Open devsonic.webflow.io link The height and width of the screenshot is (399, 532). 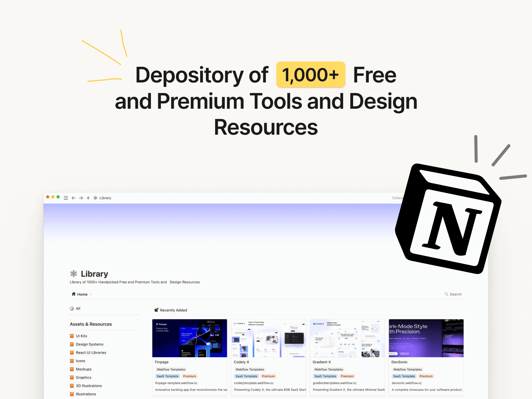click(x=407, y=383)
